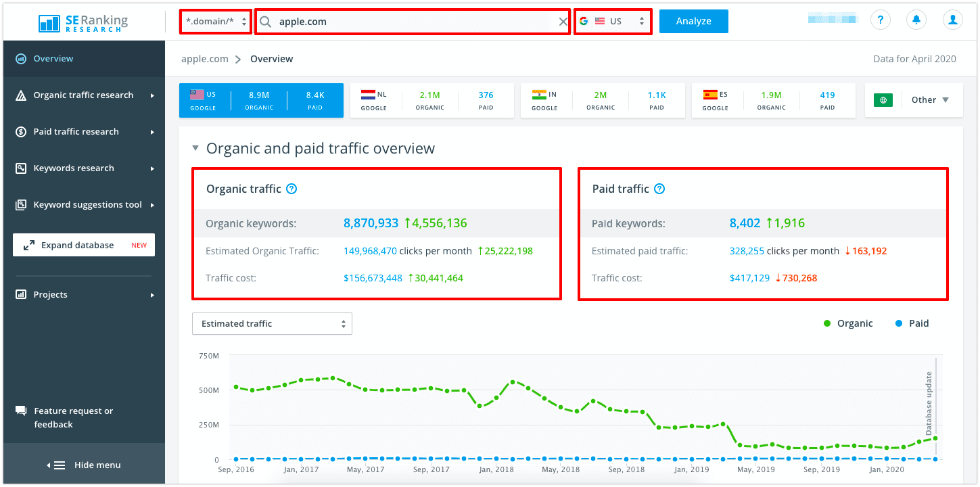Image resolution: width=980 pixels, height=487 pixels.
Task: Click the Analyze button
Action: pos(693,21)
